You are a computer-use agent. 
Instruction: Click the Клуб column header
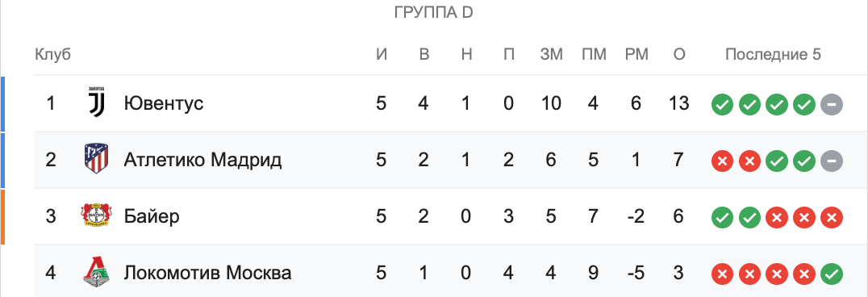coord(53,54)
